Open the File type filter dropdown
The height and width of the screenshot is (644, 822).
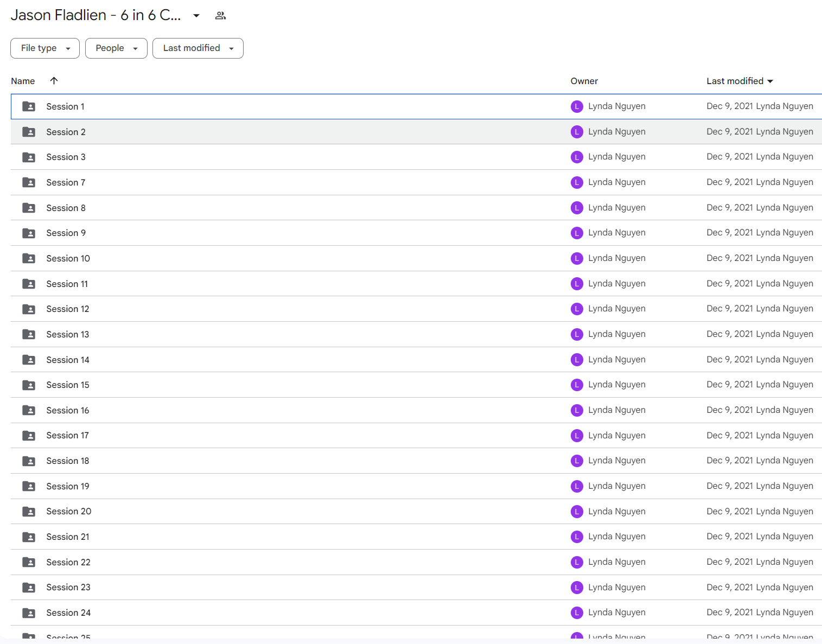[x=45, y=48]
